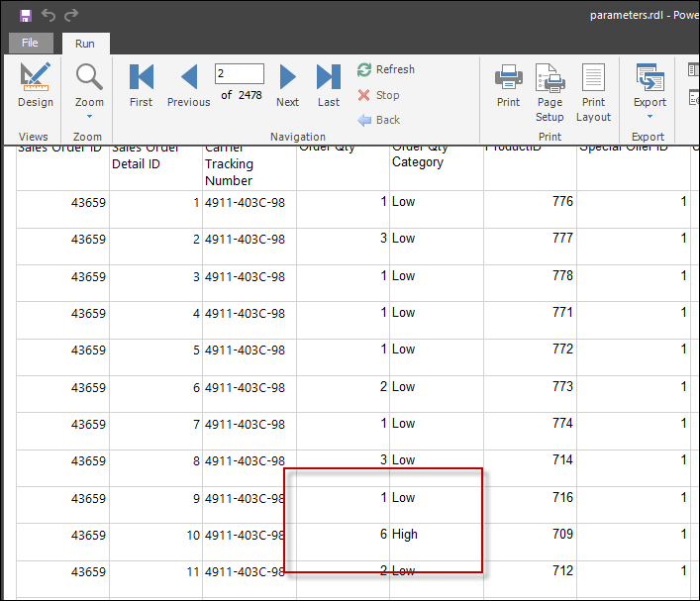This screenshot has width=700, height=601.
Task: Go to the Previous page
Action: (188, 85)
